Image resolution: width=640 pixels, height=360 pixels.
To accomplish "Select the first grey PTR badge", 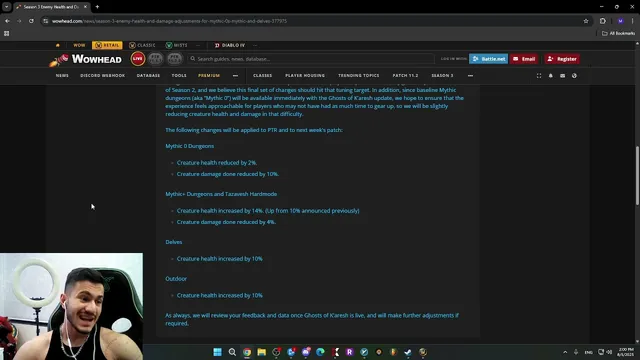I will 156,59.
